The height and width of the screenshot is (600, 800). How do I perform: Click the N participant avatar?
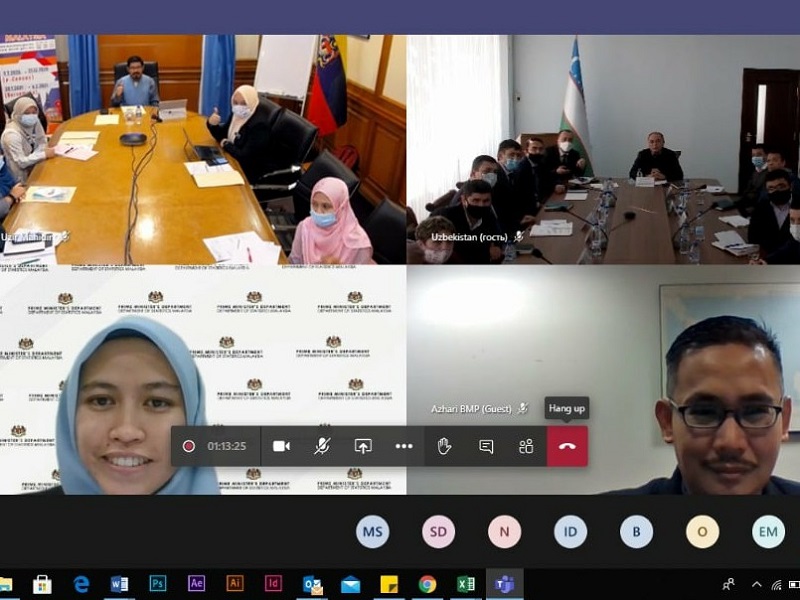pyautogui.click(x=504, y=532)
